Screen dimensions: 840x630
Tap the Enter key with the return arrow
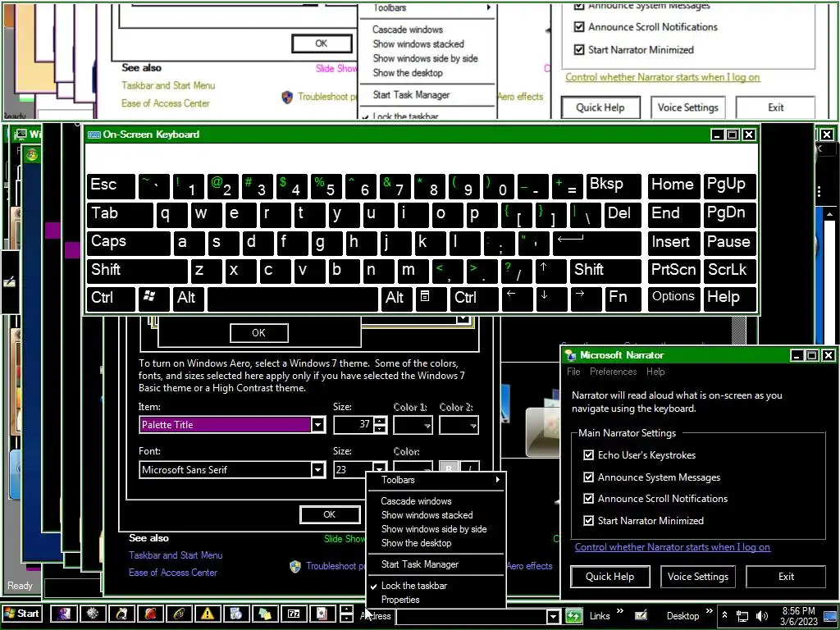click(x=597, y=242)
